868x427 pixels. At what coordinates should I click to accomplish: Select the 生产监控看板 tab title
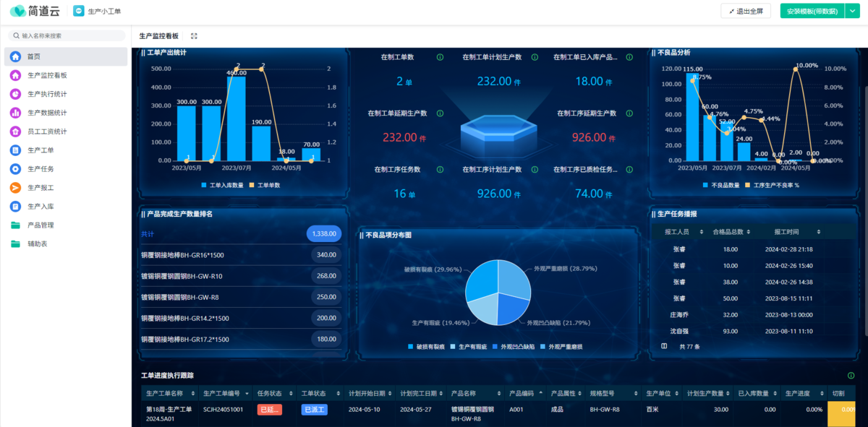(158, 35)
